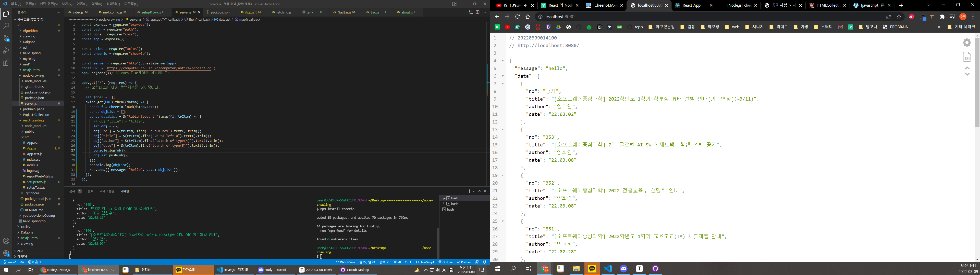Click the new terminal plus icon
This screenshot has height=275, width=980.
[469, 191]
